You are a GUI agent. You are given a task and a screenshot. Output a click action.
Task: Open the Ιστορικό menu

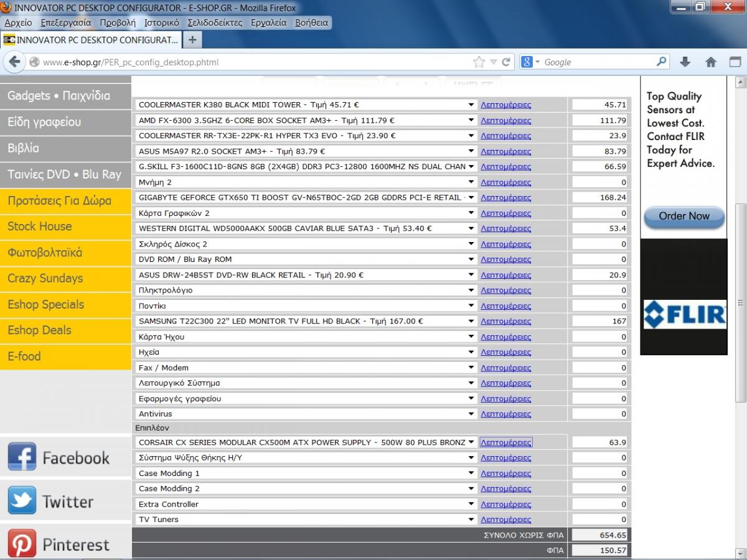(x=161, y=22)
